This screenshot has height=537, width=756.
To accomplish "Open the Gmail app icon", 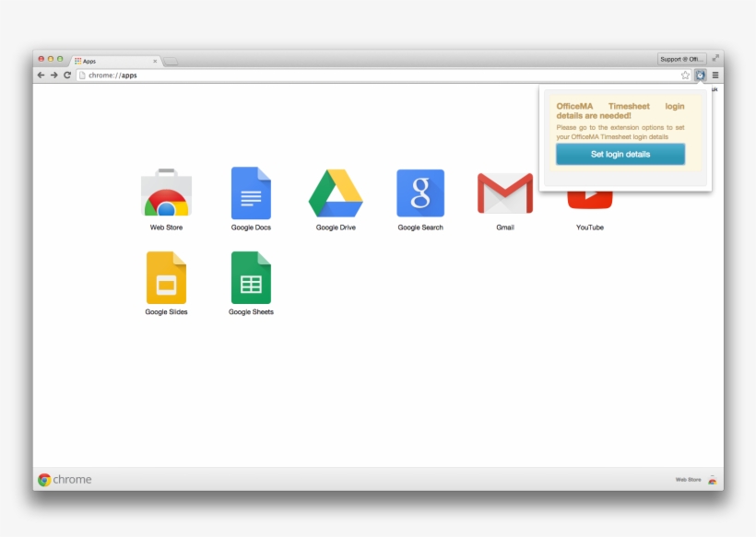I will point(504,192).
